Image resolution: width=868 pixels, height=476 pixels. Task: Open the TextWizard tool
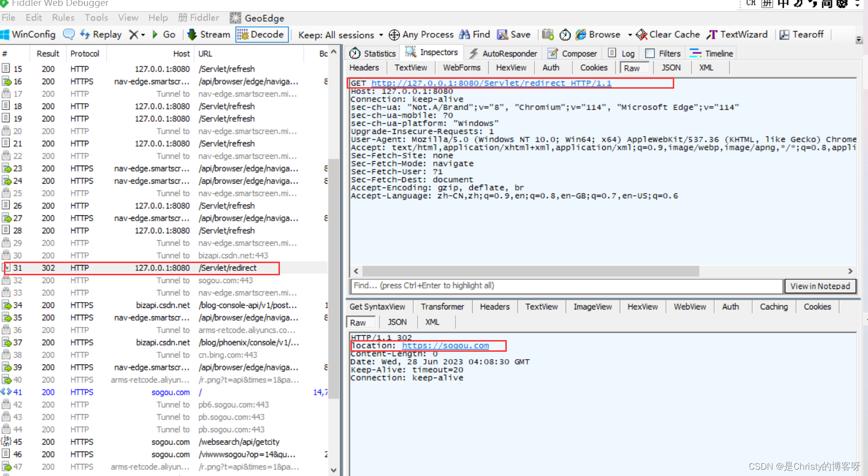coord(737,35)
